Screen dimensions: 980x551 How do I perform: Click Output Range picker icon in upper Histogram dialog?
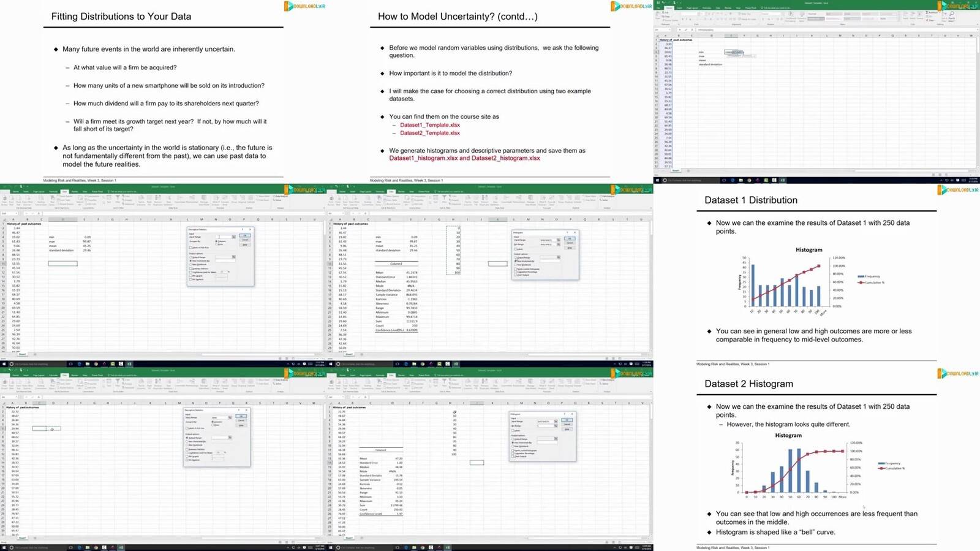tap(559, 257)
